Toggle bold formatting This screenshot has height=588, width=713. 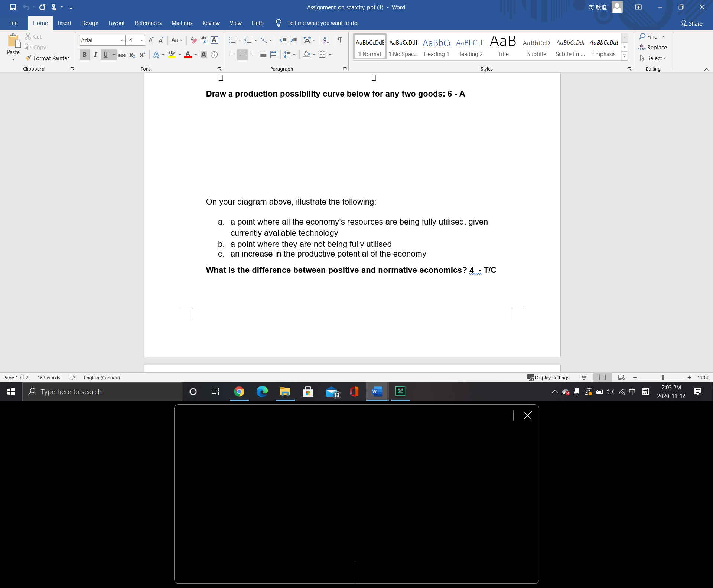tap(85, 55)
